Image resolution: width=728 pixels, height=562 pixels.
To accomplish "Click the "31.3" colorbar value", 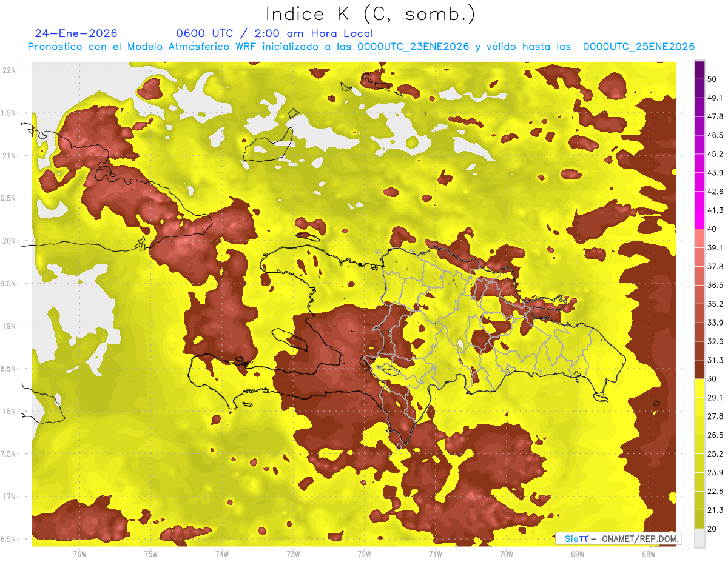I will pos(715,360).
